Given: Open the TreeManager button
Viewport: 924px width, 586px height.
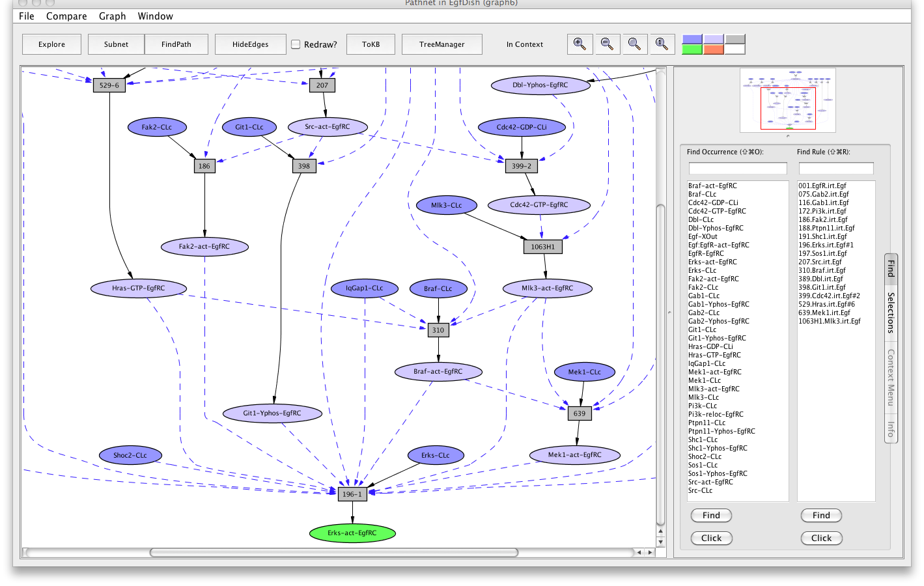Looking at the screenshot, I should point(442,44).
